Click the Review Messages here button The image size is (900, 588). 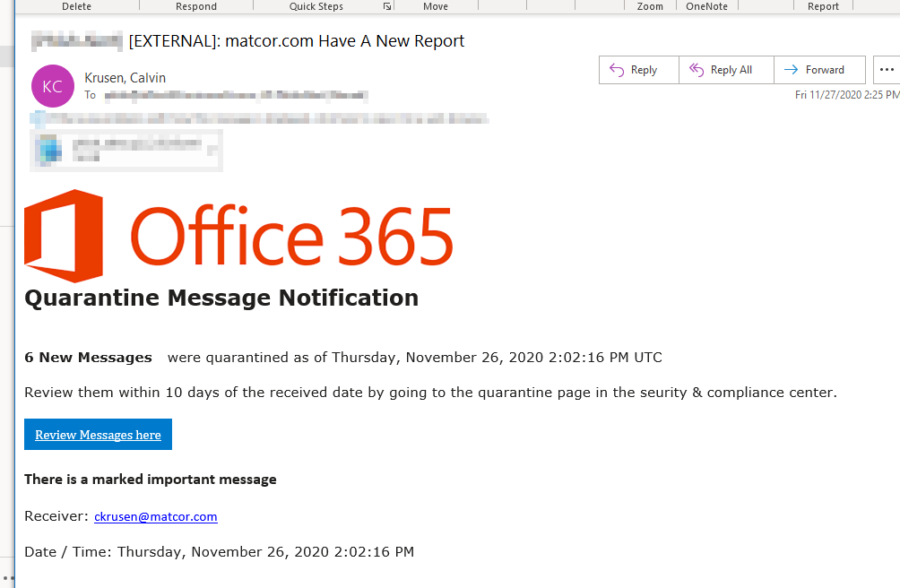coord(98,435)
